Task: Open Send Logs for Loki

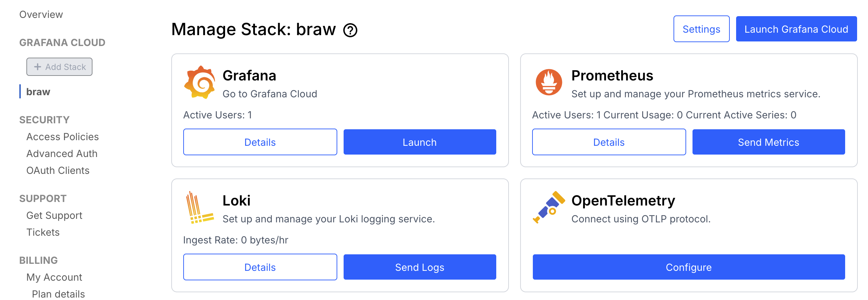Action: (419, 267)
